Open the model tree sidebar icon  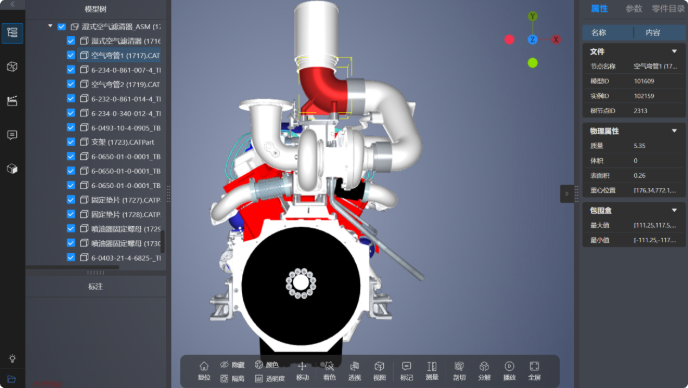pos(12,33)
